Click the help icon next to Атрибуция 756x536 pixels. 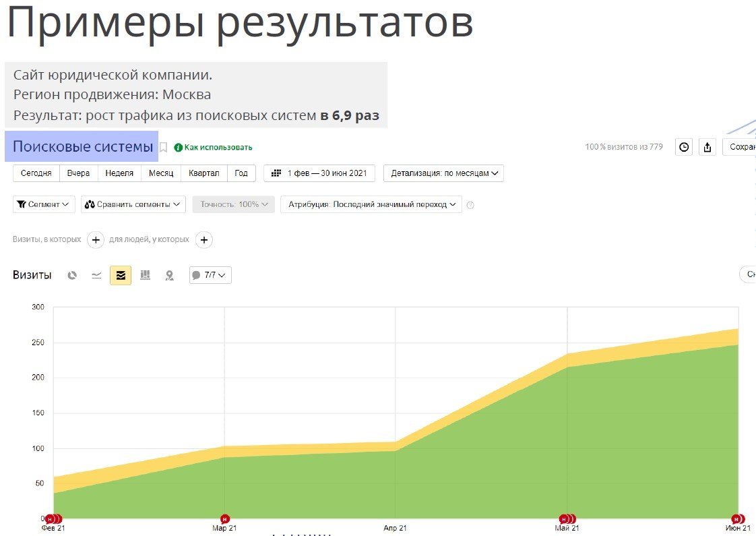point(470,204)
